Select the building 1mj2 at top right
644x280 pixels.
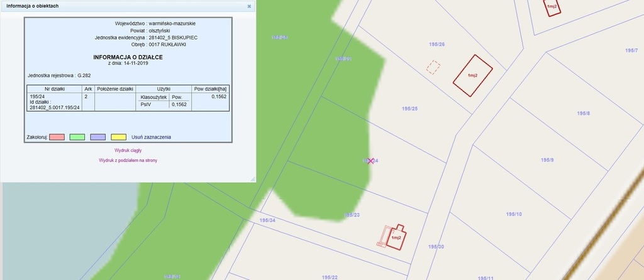click(552, 6)
